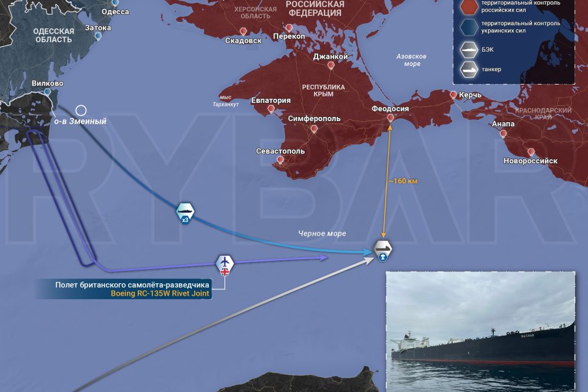Select the Russian control red legend swatch
588x392 pixels.
tap(469, 6)
